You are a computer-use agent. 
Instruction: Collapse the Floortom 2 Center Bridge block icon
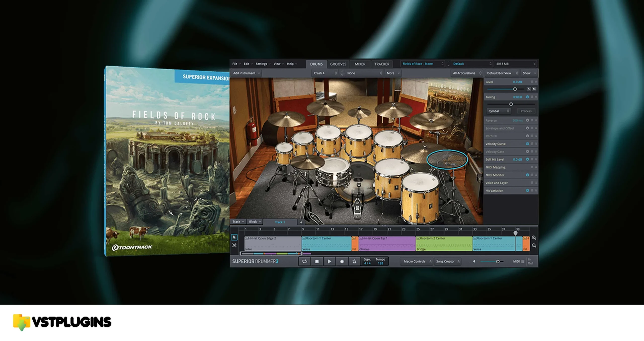[418, 238]
